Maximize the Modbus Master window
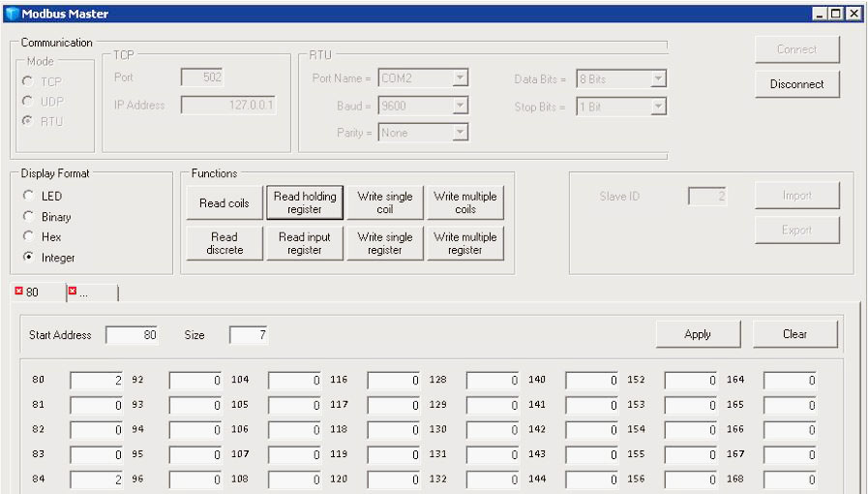This screenshot has height=494, width=868. click(836, 14)
